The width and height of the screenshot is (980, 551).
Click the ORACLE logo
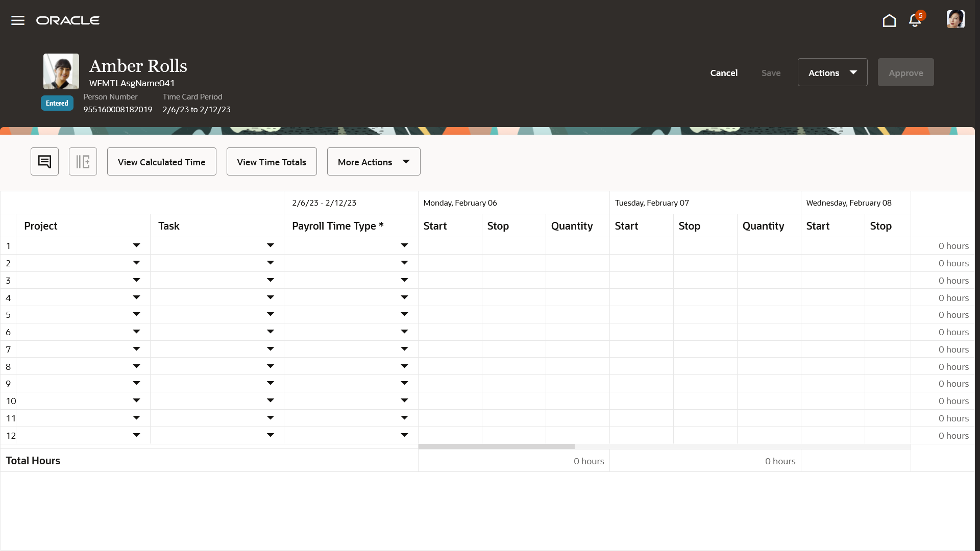(x=68, y=20)
